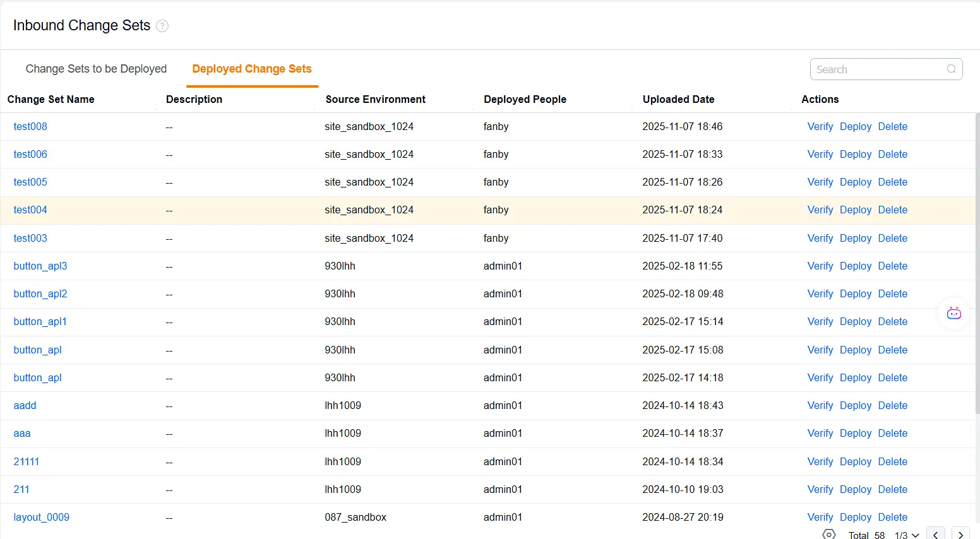Select the Deployed Change Sets tab

tap(252, 69)
